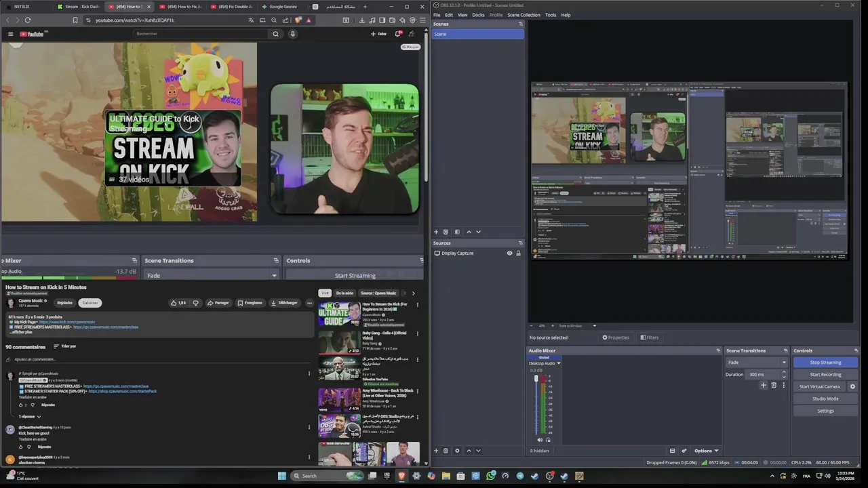Toggle Display Capture visibility eye
This screenshot has width=868, height=488.
coord(509,253)
